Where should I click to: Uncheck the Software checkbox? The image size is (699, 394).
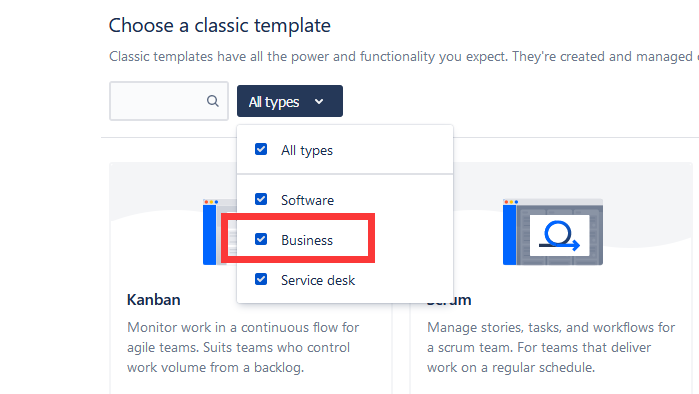(261, 199)
